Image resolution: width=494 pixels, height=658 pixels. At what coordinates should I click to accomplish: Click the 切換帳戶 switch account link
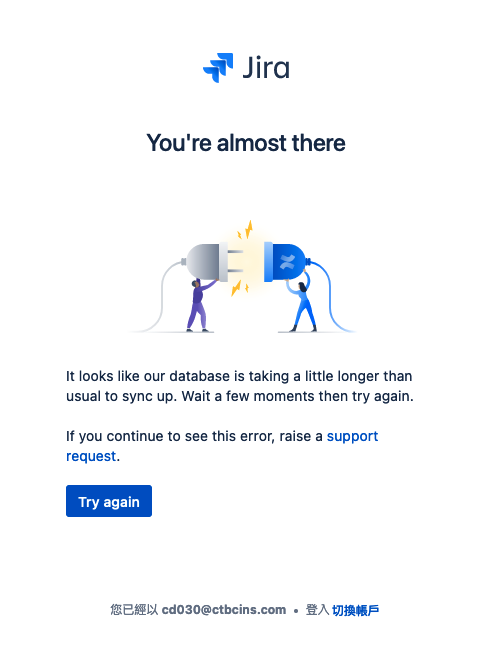(355, 610)
